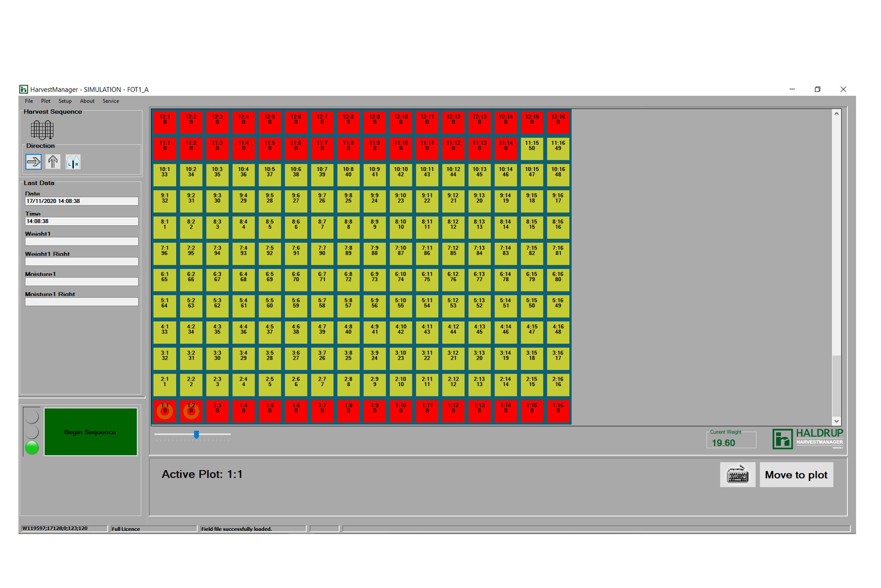Click the Haldrup HarvestManager logo

[807, 438]
